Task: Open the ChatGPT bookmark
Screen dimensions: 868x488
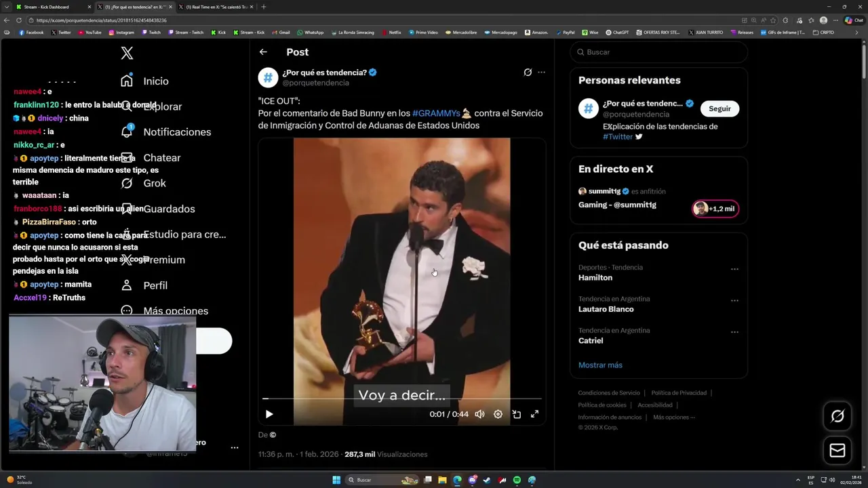Action: pyautogui.click(x=617, y=33)
